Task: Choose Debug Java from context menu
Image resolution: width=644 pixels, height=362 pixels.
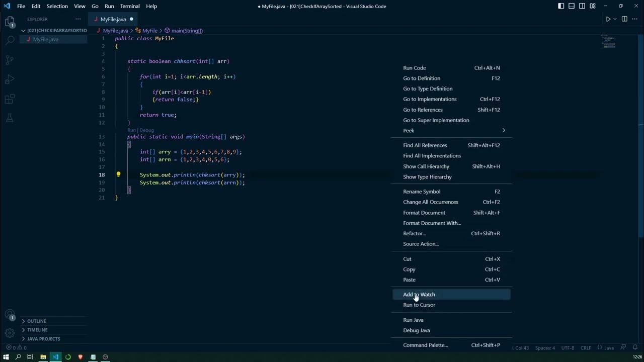Action: (x=452, y=330)
